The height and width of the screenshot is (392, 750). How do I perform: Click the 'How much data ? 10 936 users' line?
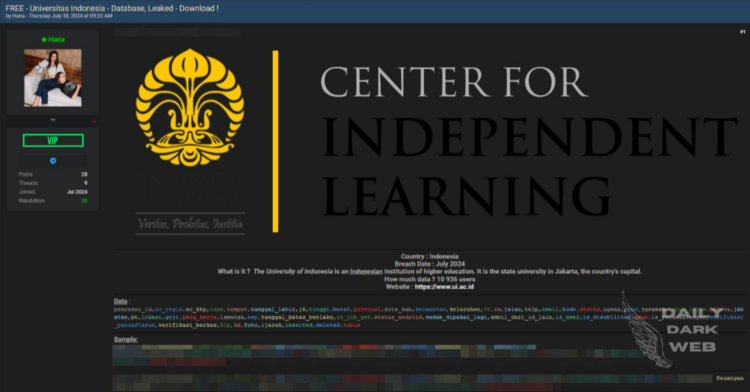[430, 279]
